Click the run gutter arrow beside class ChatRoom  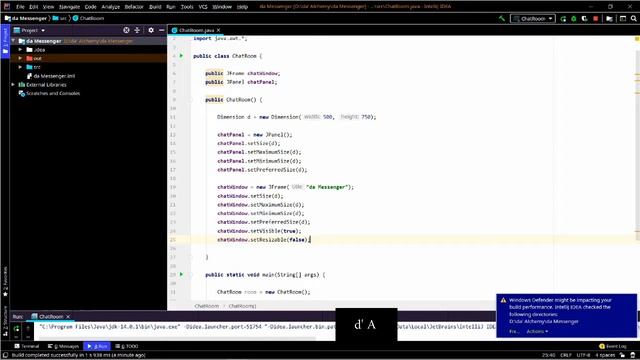181,56
